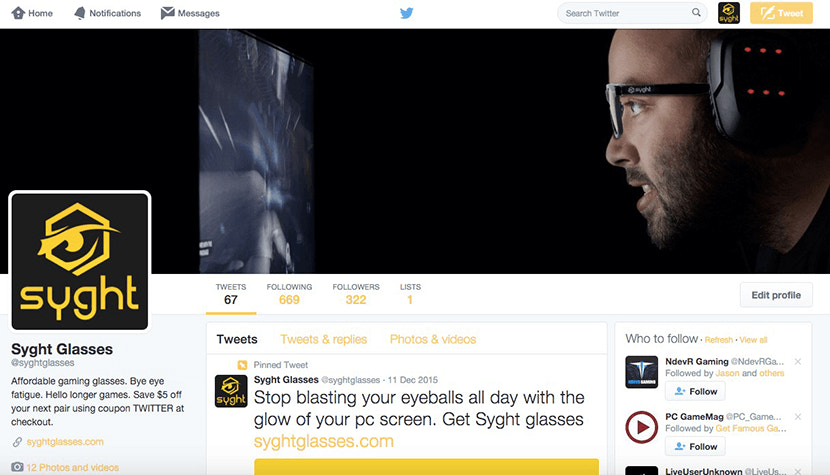Dismiss the PC GameMag suggestion
Screen dimensions: 830x475
point(798,417)
